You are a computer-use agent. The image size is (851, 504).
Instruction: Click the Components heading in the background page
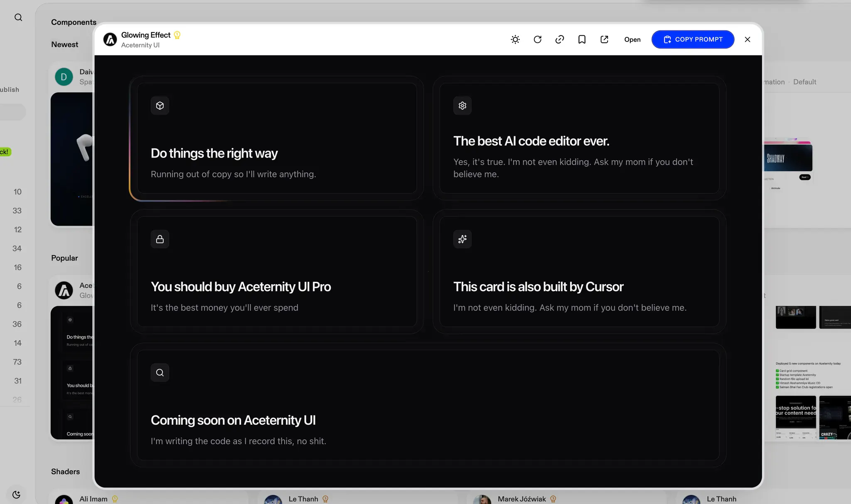[x=74, y=22]
